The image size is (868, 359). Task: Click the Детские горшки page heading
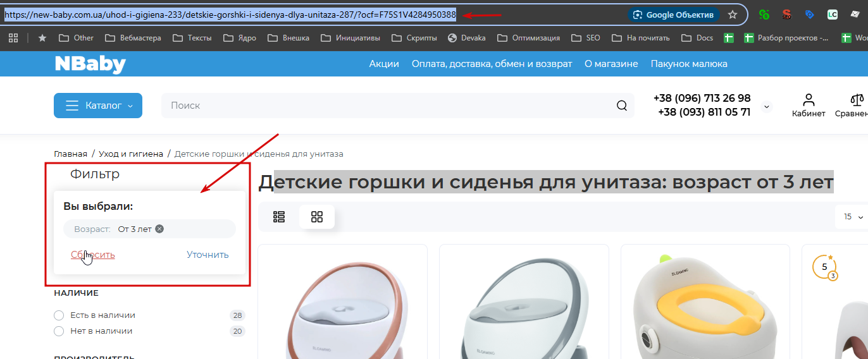pyautogui.click(x=546, y=182)
